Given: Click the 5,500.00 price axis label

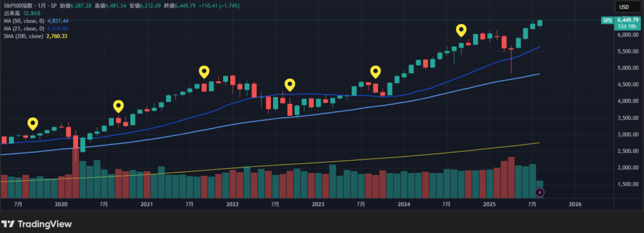Looking at the screenshot, I should tap(628, 52).
